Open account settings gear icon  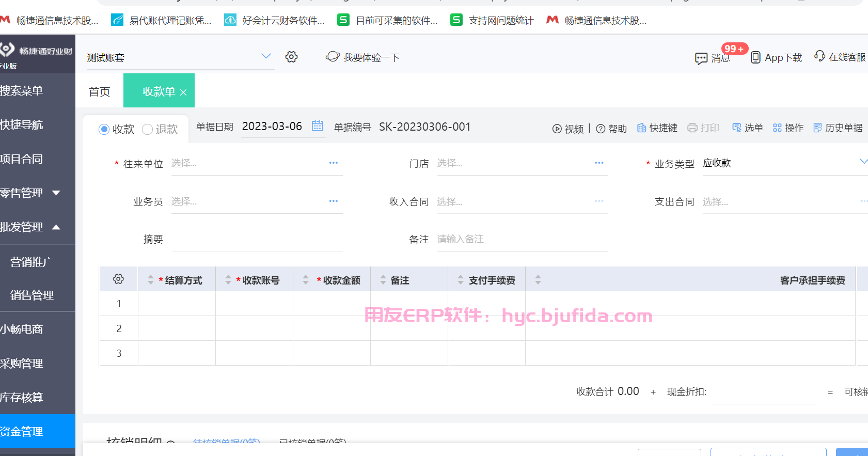pyautogui.click(x=291, y=57)
